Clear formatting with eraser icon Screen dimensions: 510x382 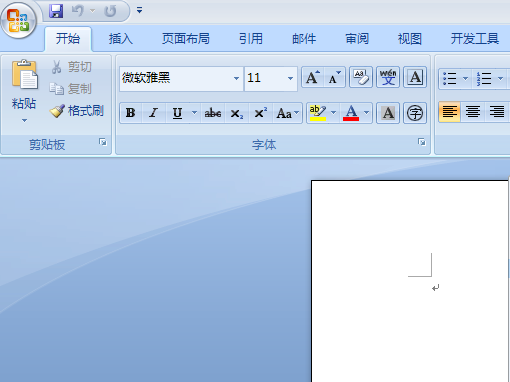361,78
